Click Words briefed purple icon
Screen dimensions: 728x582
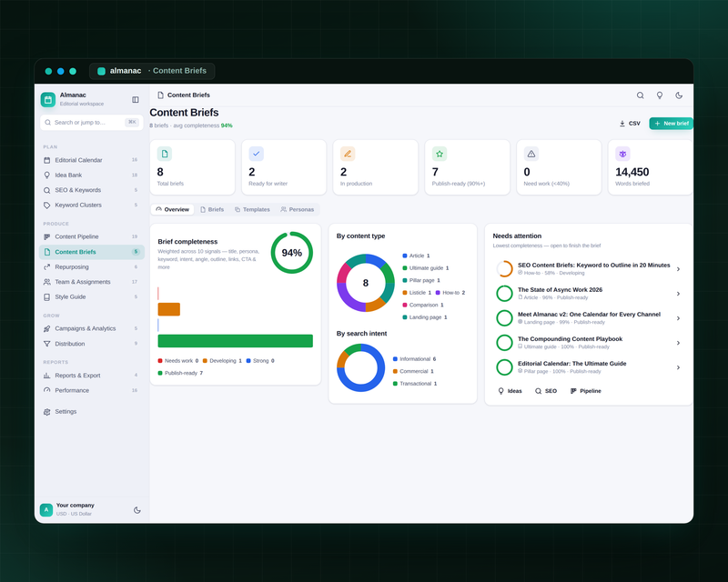pos(622,154)
